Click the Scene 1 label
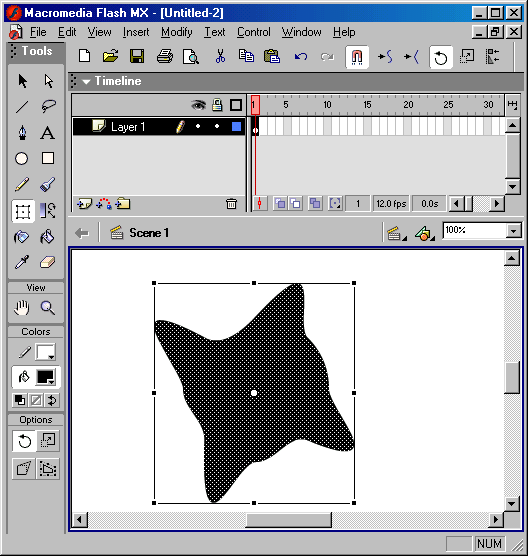 click(x=149, y=233)
